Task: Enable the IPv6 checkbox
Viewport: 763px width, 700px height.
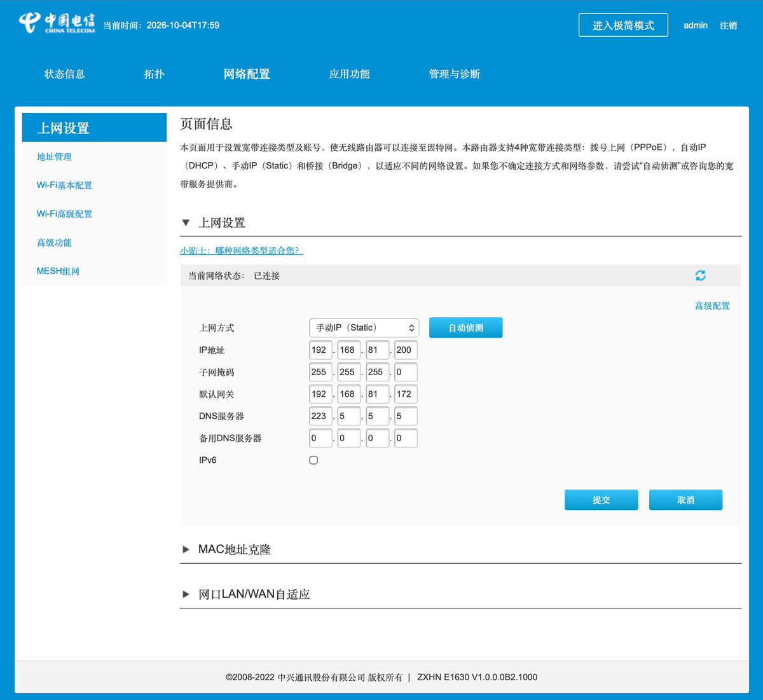Action: [313, 460]
